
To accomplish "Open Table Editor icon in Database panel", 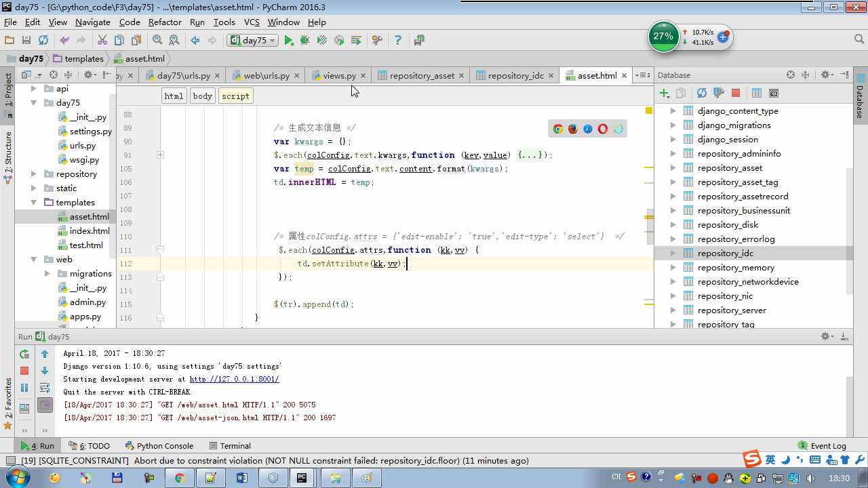I will coord(757,93).
